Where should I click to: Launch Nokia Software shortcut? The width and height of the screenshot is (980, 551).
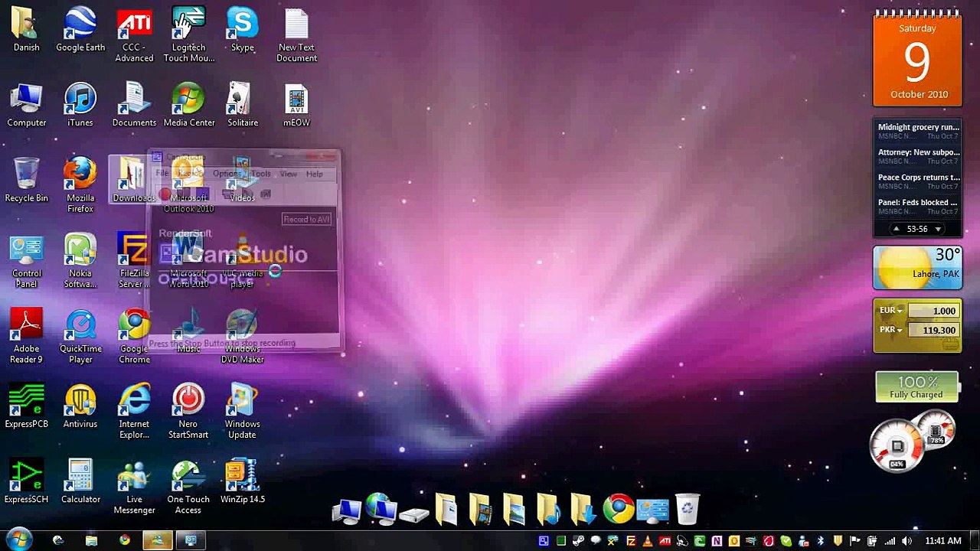click(80, 262)
